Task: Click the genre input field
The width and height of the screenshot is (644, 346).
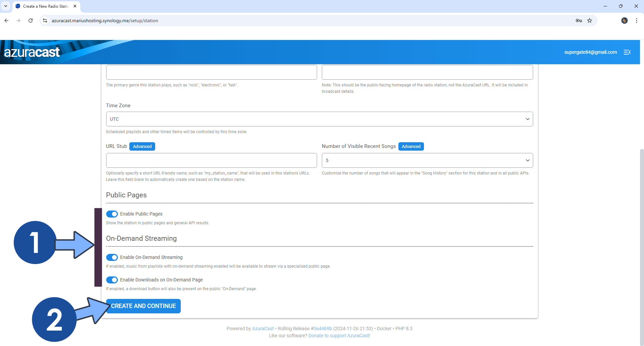Action: [211, 72]
